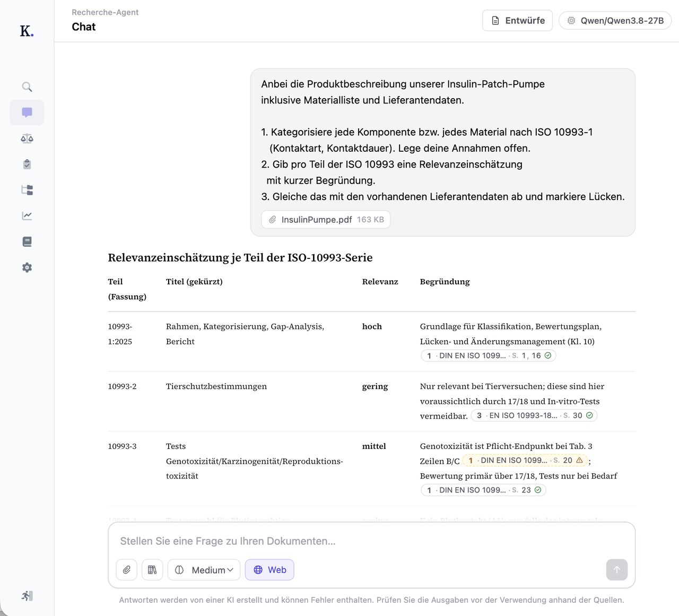Open the book library sidebar icon
Screen dimensions: 679x616
click(27, 241)
